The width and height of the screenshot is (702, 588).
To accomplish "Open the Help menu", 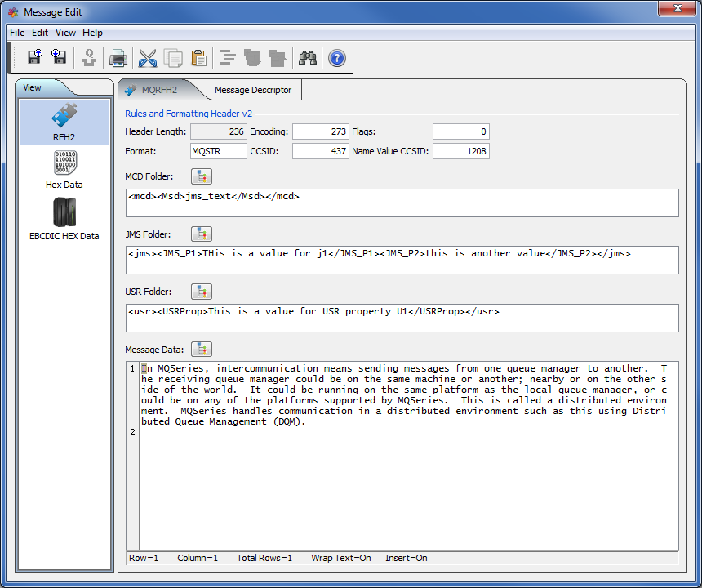I will pyautogui.click(x=92, y=33).
